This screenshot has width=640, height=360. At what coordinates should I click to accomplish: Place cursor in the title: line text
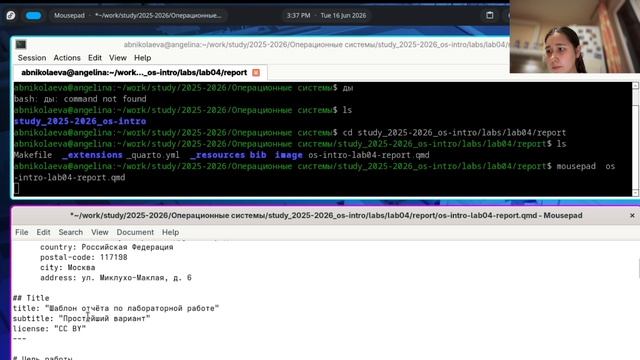[x=116, y=309]
